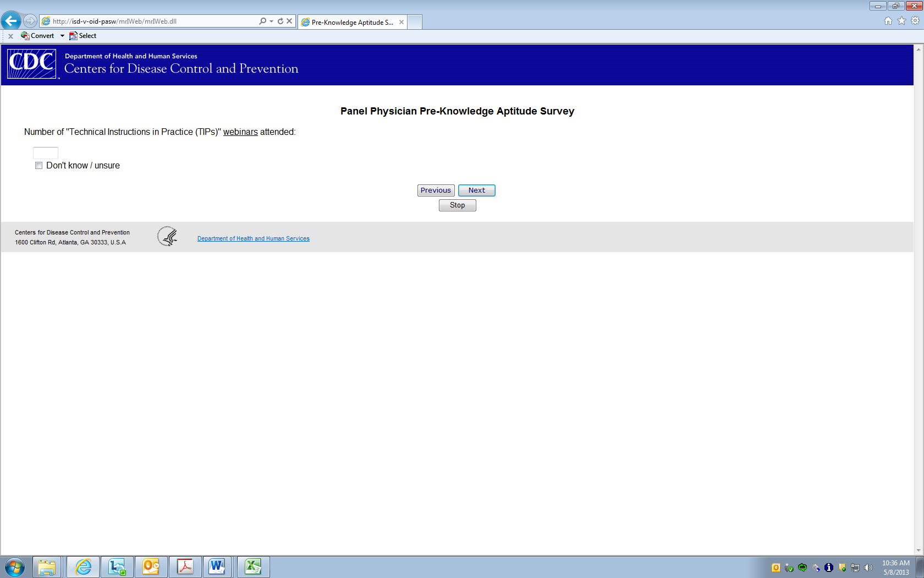Switch to Internet Explorer in taskbar
Screen dimensions: 924x578
(83, 567)
